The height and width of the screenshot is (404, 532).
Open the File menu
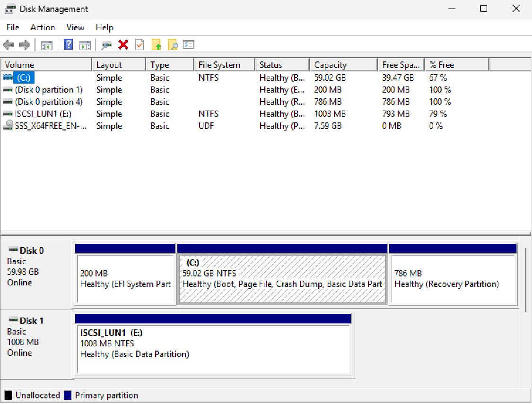coord(13,27)
